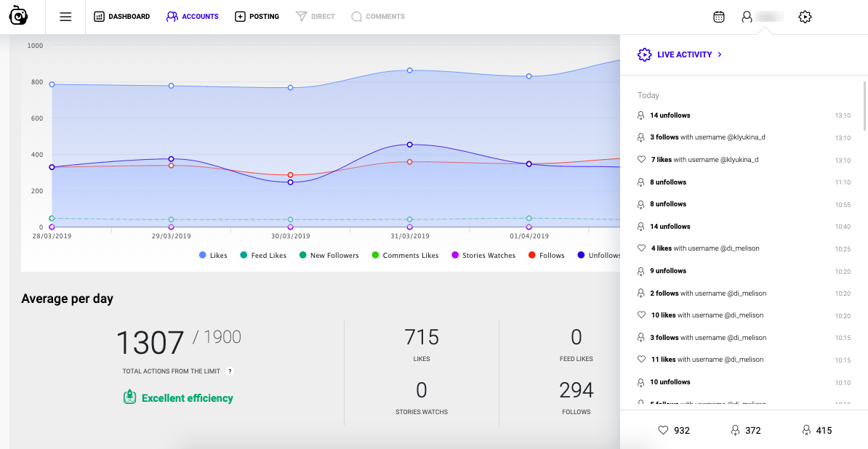Select the 9 unfollows entry

744,271
